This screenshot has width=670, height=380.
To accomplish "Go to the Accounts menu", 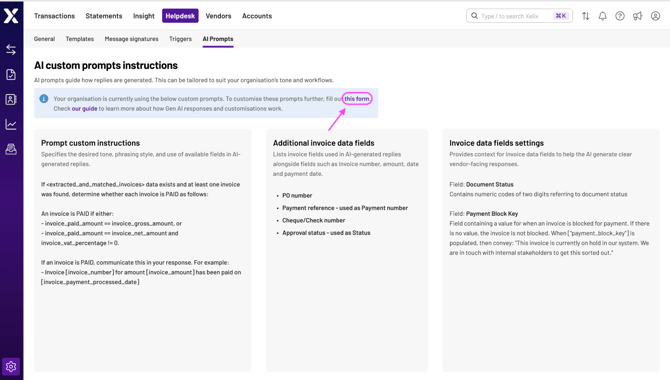I will [x=257, y=16].
